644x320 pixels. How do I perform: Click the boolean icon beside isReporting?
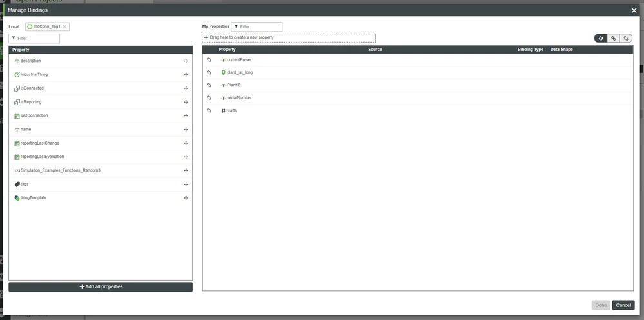[x=17, y=103]
